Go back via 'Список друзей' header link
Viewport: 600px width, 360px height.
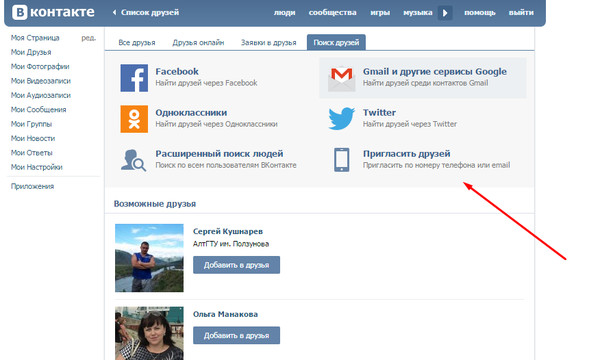coord(146,13)
